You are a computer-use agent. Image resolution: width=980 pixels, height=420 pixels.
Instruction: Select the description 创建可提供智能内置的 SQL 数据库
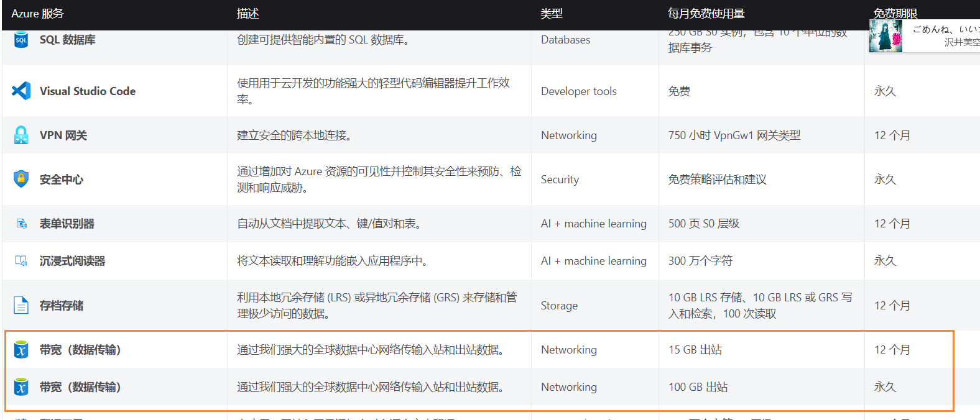point(323,40)
